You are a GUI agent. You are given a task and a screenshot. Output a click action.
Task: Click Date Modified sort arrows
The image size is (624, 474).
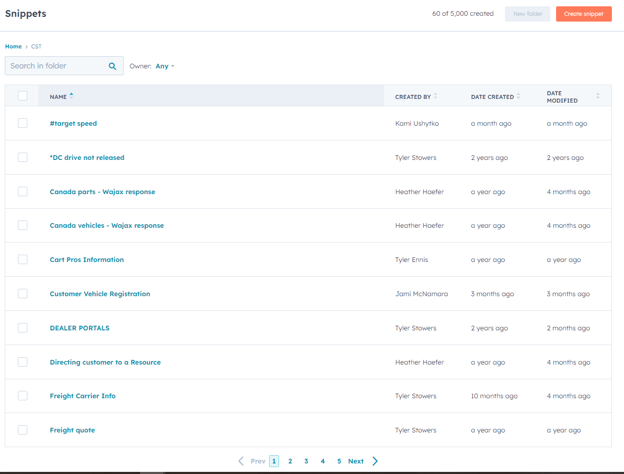pos(598,97)
